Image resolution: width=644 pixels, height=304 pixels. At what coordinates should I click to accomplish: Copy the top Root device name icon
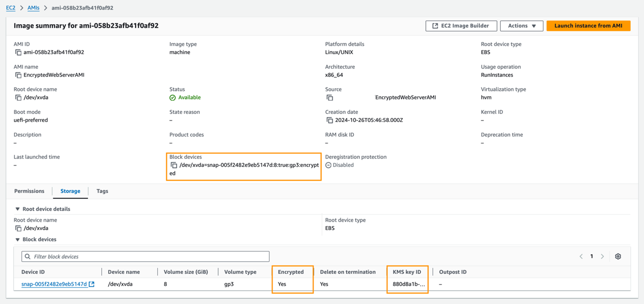(x=18, y=98)
